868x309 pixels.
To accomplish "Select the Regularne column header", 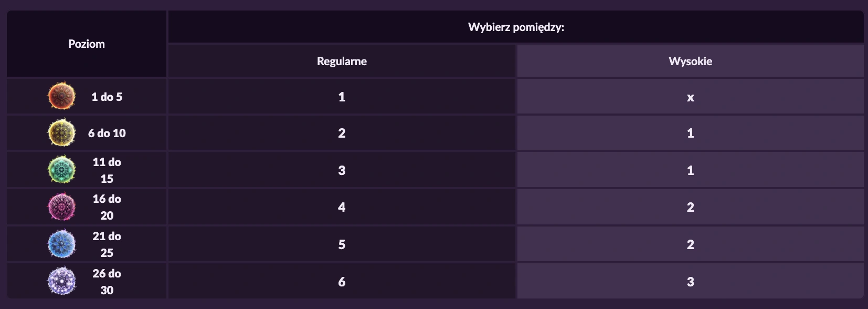I will 342,61.
